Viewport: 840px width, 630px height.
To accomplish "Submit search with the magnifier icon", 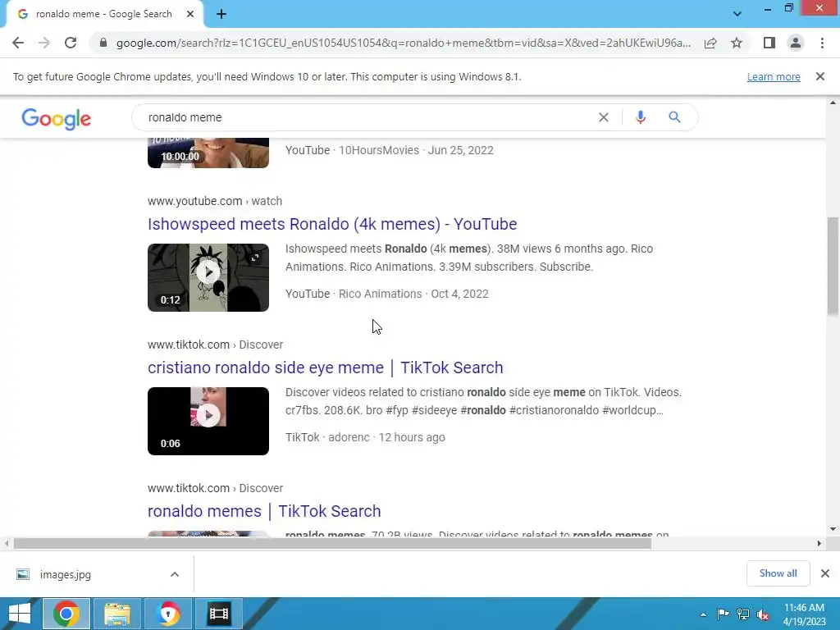I will coord(674,117).
